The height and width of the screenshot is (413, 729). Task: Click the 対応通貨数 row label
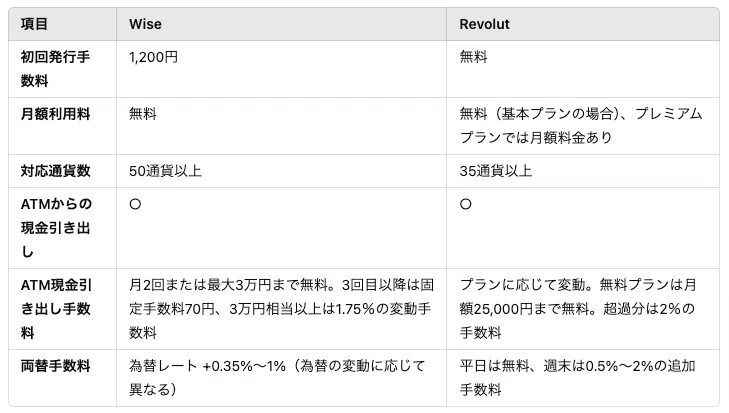[55, 171]
